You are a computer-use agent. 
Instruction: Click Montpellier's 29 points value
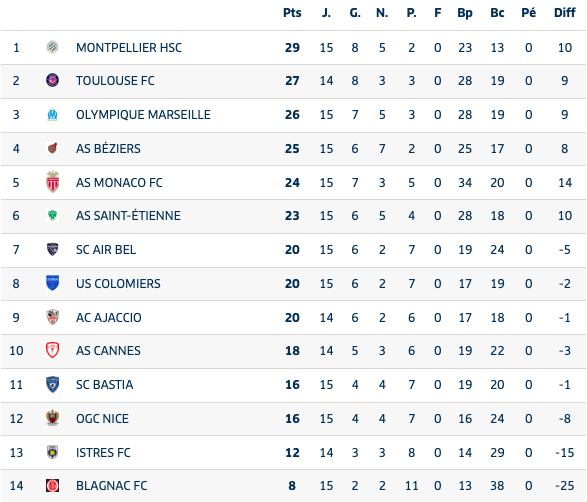coord(292,48)
